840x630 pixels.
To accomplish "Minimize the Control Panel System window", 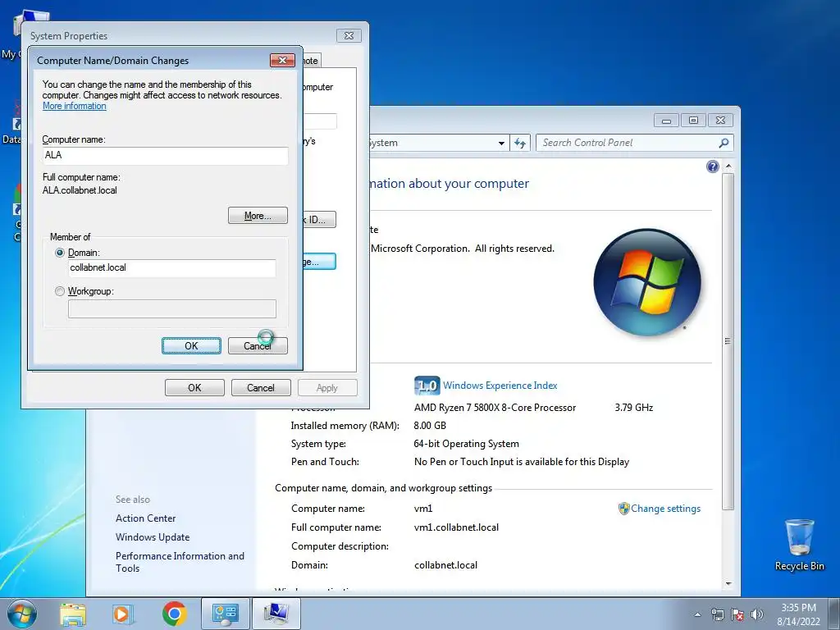I will 666,120.
